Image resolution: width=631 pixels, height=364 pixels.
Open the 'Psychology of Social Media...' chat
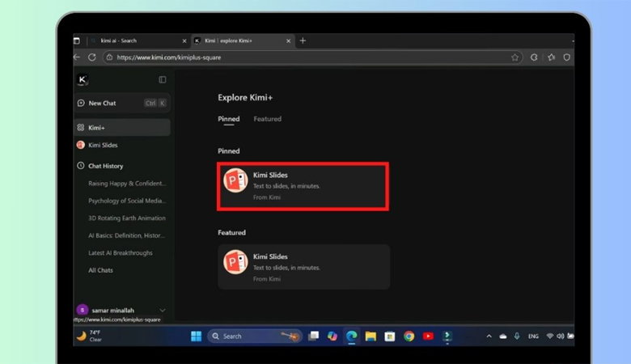(x=127, y=201)
